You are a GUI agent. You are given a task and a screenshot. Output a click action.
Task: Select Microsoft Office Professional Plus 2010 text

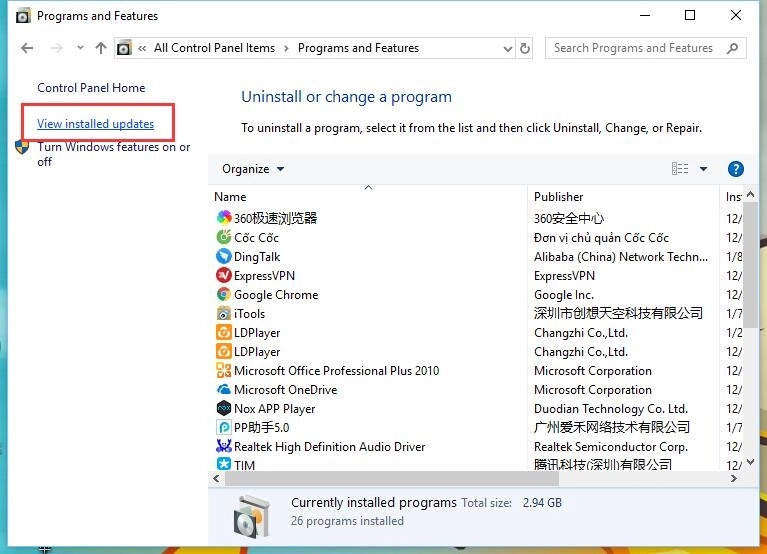[x=337, y=371]
